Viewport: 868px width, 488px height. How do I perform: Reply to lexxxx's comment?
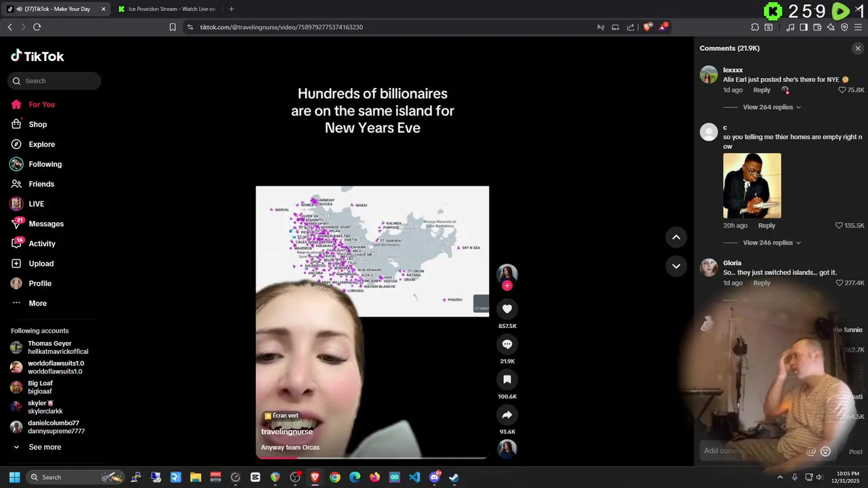pos(762,90)
